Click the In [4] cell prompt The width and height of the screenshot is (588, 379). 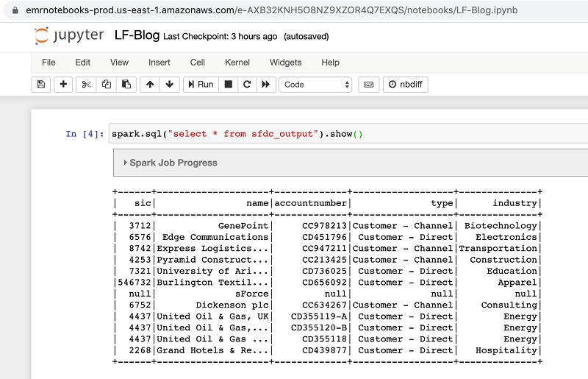(x=85, y=134)
